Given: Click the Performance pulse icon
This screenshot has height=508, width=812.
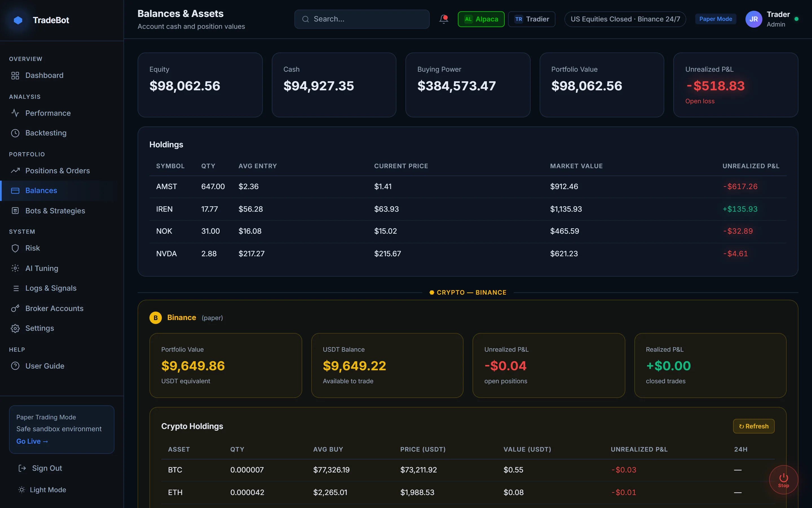Looking at the screenshot, I should 15,113.
